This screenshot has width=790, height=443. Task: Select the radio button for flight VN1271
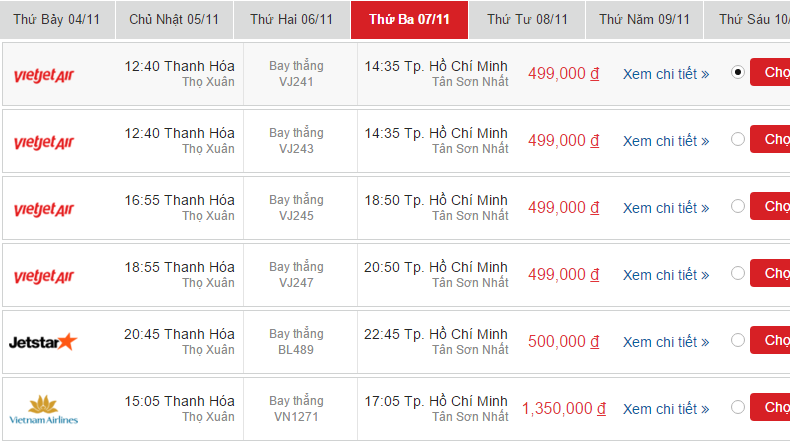[x=738, y=407]
